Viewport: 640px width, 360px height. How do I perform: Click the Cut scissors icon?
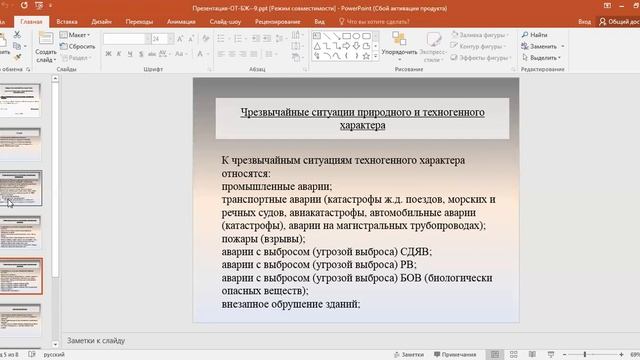pos(17,35)
